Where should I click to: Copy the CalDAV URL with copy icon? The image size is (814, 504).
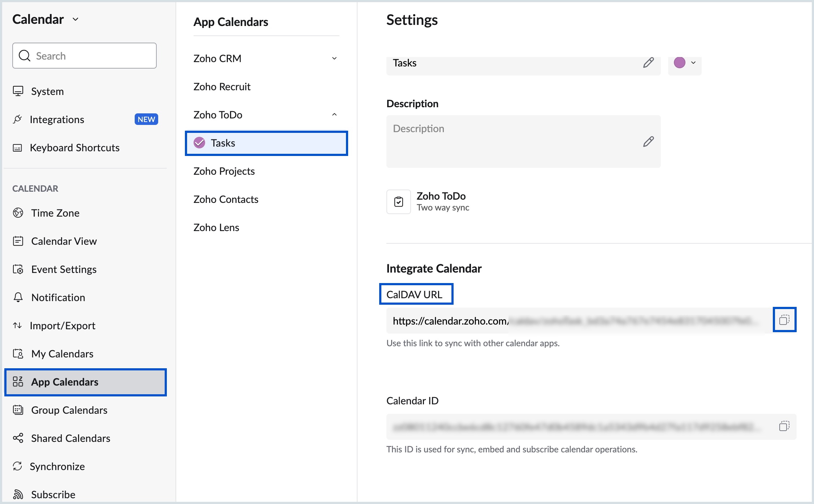tap(784, 320)
